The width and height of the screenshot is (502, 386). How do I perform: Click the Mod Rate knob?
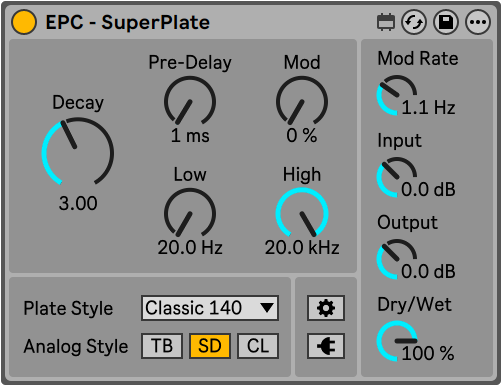coord(397,96)
